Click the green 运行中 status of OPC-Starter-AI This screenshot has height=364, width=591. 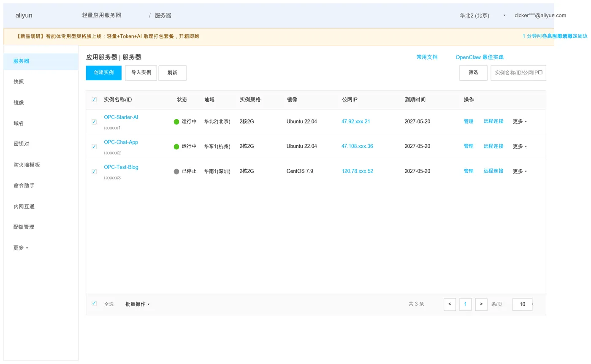tap(185, 122)
